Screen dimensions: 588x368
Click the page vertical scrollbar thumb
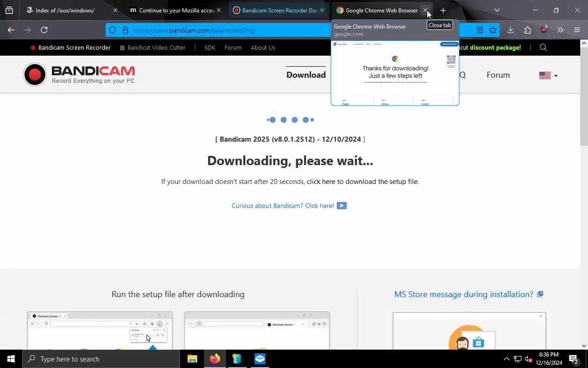[x=584, y=97]
